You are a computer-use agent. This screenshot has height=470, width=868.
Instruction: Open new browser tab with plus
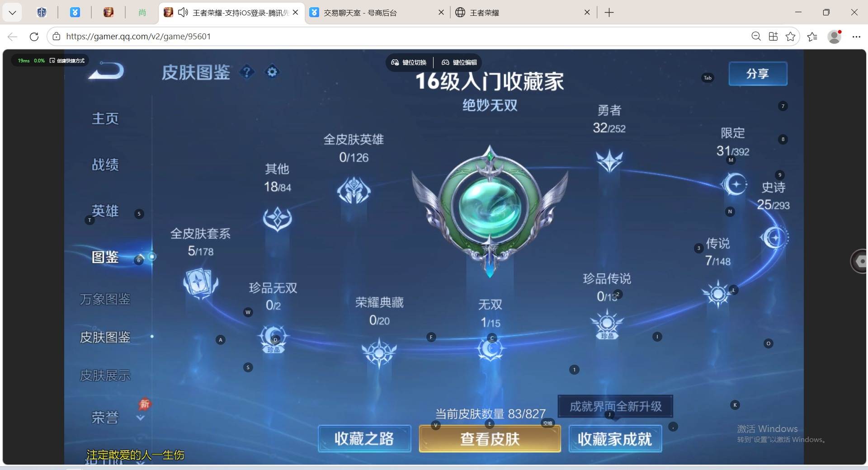click(609, 13)
